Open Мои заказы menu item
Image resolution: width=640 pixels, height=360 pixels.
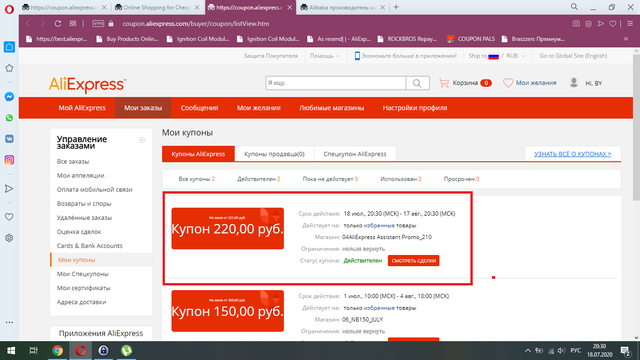pyautogui.click(x=143, y=108)
